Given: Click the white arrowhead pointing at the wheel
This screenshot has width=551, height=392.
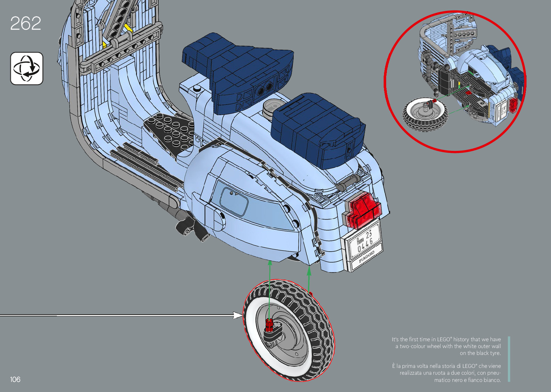Looking at the screenshot, I should (x=238, y=315).
